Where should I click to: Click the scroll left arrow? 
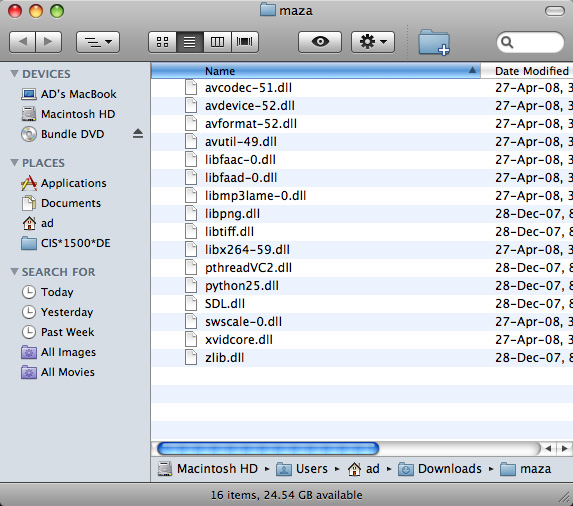pos(548,448)
